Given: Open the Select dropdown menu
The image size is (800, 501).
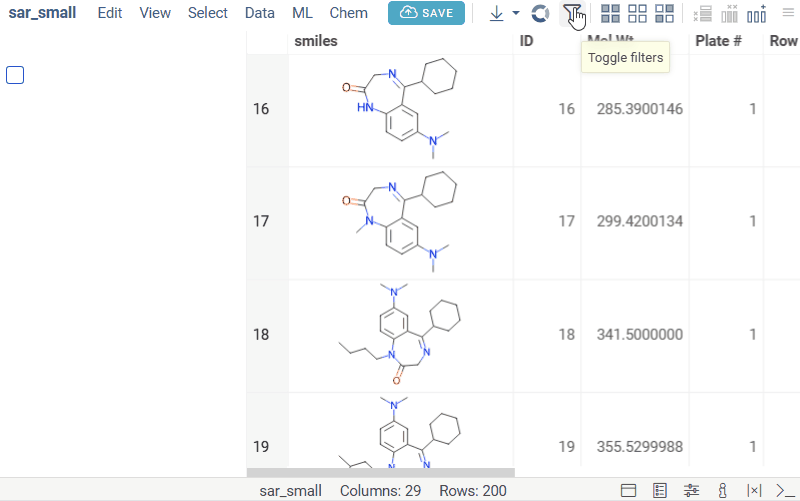Looking at the screenshot, I should pyautogui.click(x=208, y=13).
